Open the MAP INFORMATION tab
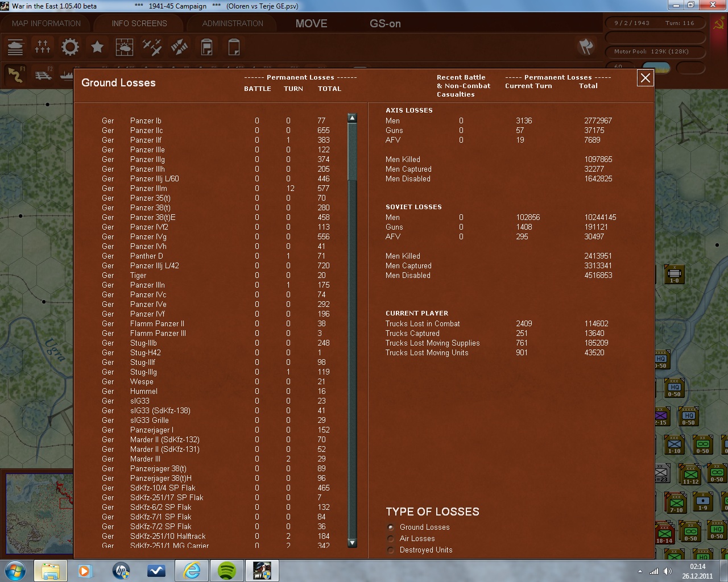Viewport: 728px width, 582px height. (47, 23)
